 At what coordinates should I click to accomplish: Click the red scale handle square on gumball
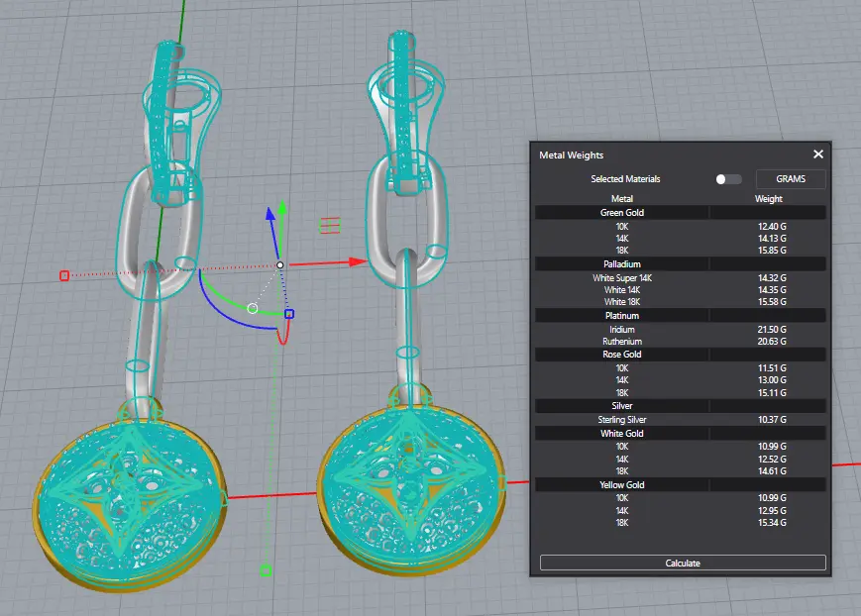click(x=64, y=275)
